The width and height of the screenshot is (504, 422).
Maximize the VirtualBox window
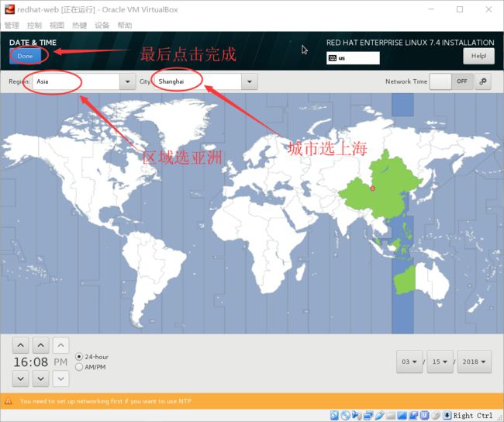460,9
